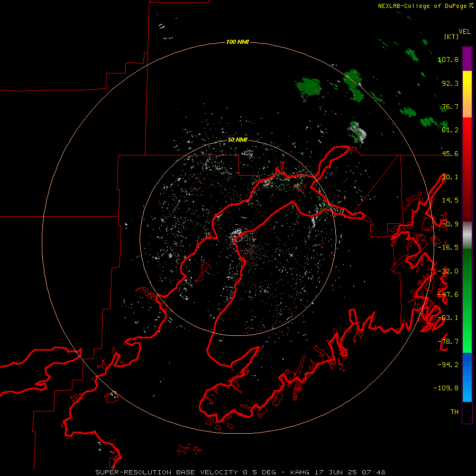Pick the purple segment of the color bar
Image resolution: width=476 pixels, height=476 pixels.
pyautogui.click(x=467, y=59)
